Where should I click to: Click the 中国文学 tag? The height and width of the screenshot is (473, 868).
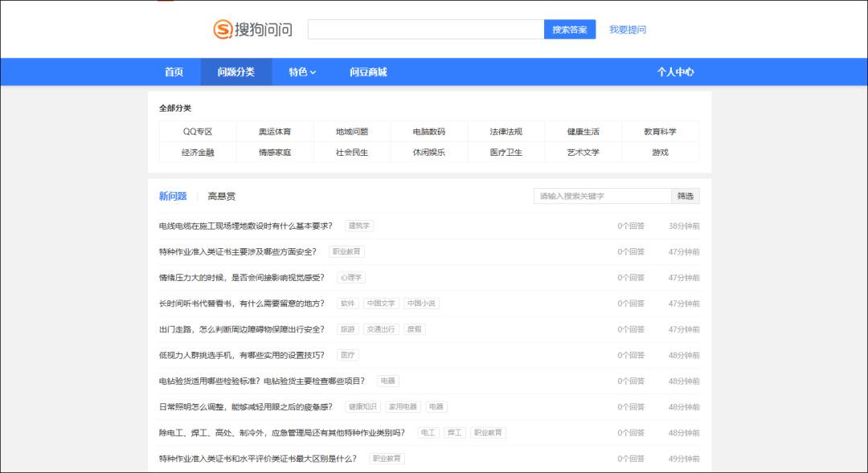[x=381, y=304]
